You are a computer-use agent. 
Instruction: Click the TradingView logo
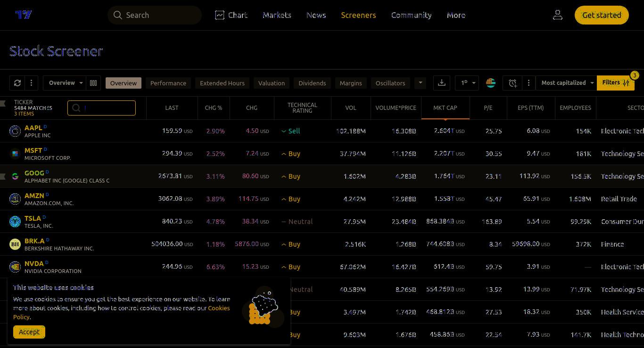tap(24, 15)
